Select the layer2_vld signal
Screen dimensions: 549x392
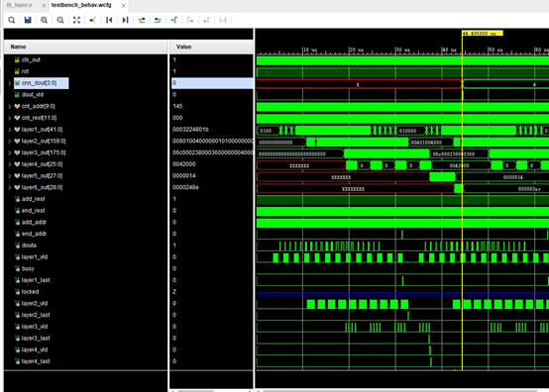coord(35,303)
